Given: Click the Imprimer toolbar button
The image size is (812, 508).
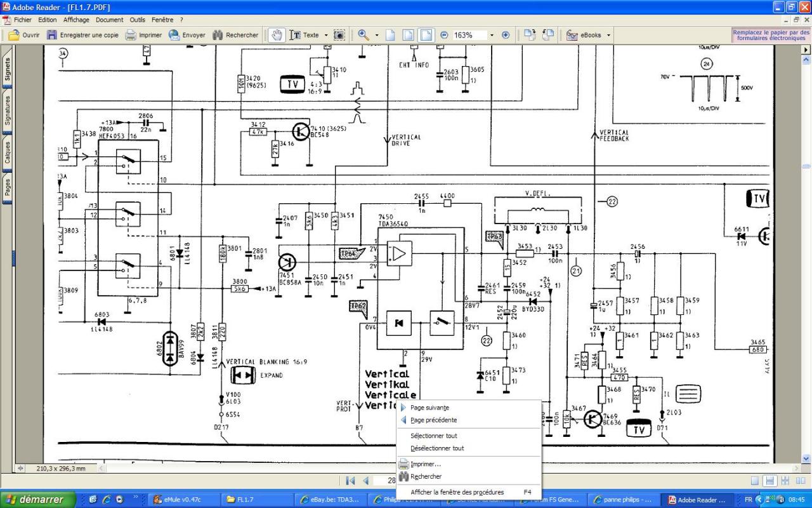Looking at the screenshot, I should point(143,35).
